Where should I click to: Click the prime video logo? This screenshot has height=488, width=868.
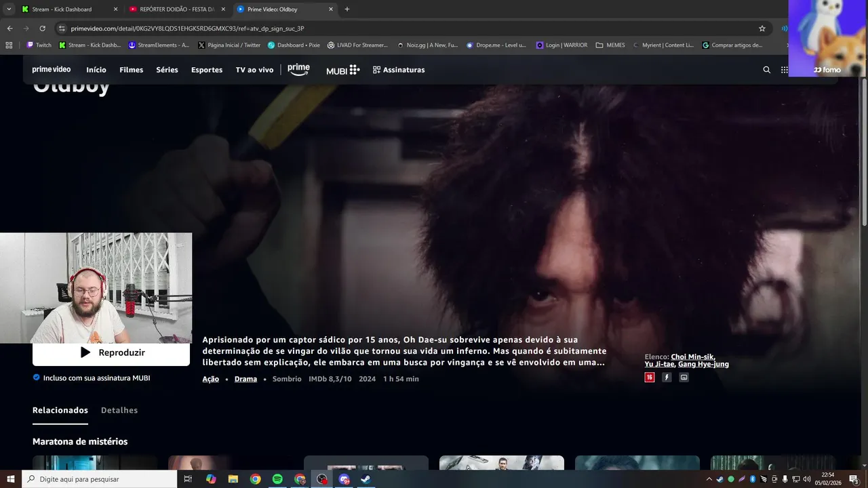click(52, 70)
